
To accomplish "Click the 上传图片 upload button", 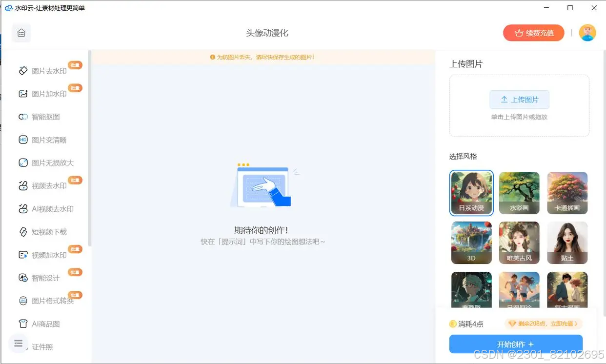I will click(x=520, y=100).
